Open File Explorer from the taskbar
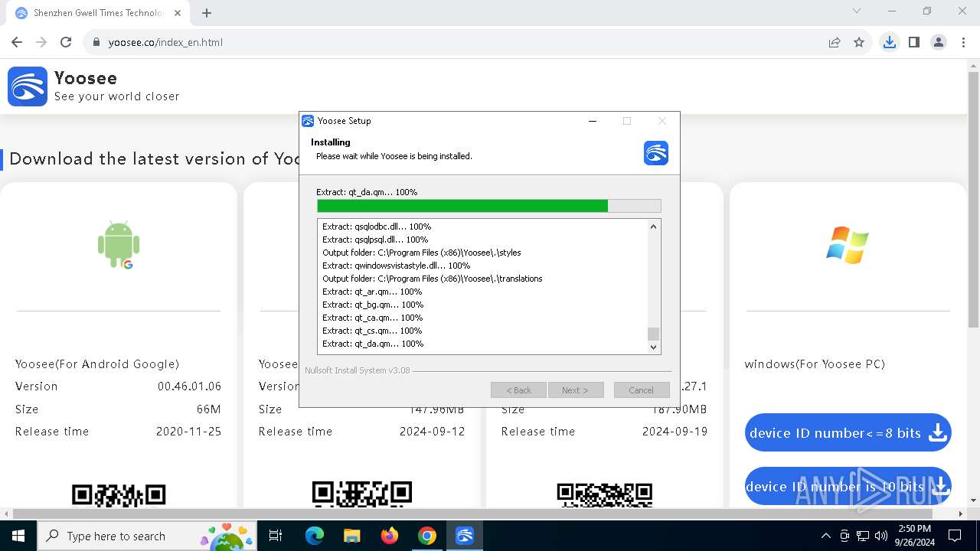This screenshot has width=980, height=551. tap(351, 536)
